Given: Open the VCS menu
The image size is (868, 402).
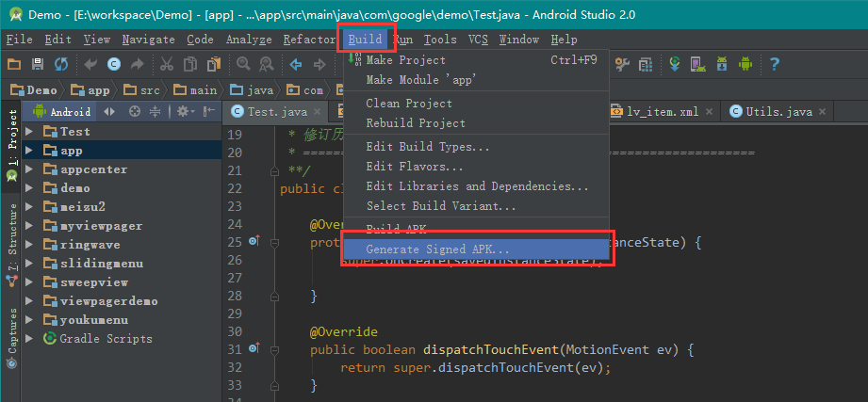Looking at the screenshot, I should coord(478,40).
